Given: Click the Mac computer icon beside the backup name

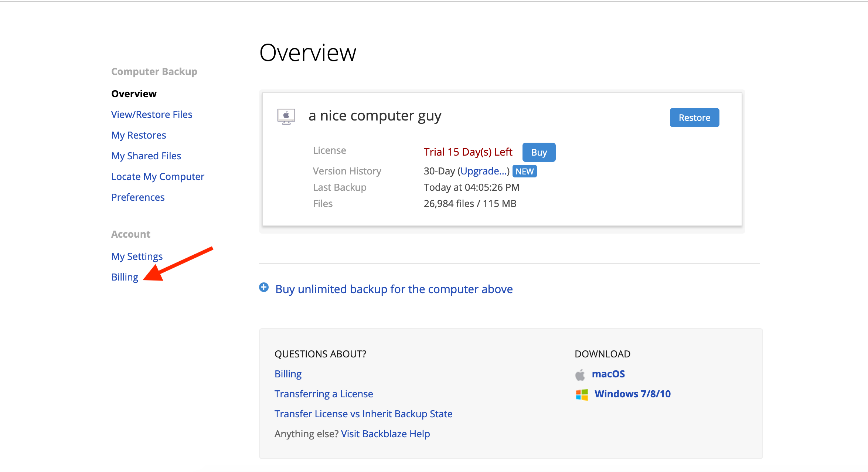Looking at the screenshot, I should pyautogui.click(x=286, y=116).
